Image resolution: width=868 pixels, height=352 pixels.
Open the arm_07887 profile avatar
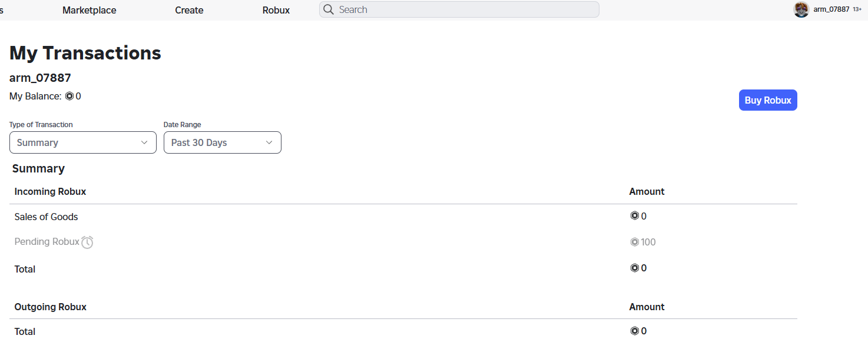click(x=801, y=9)
